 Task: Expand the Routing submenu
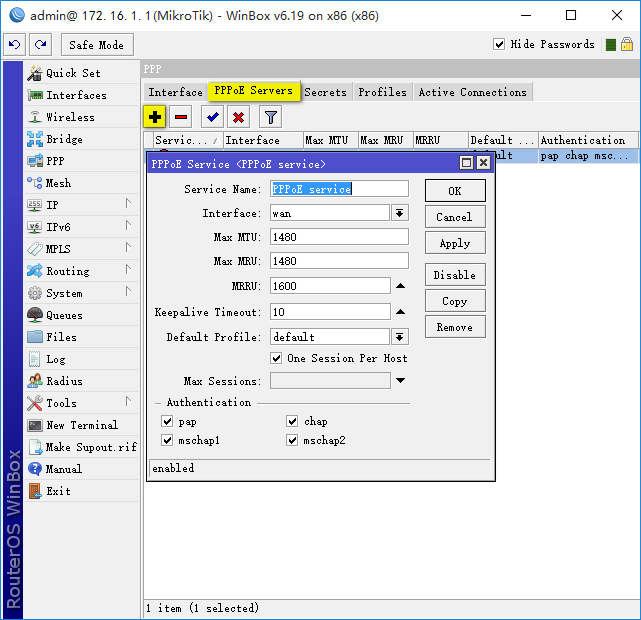pos(128,269)
